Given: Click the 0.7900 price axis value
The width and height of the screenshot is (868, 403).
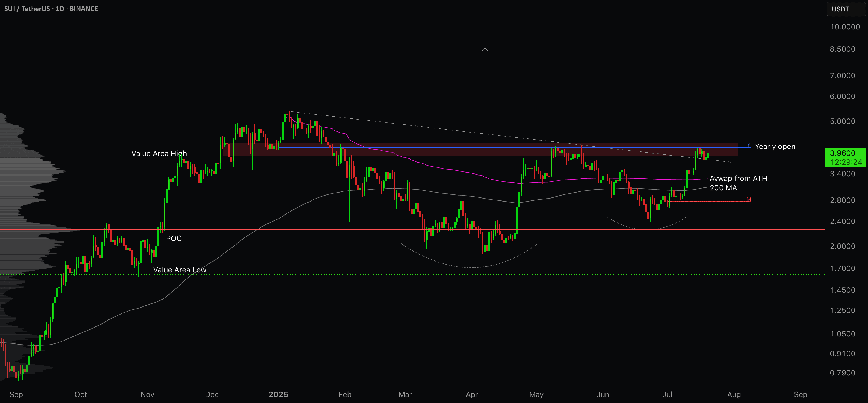Looking at the screenshot, I should point(842,373).
